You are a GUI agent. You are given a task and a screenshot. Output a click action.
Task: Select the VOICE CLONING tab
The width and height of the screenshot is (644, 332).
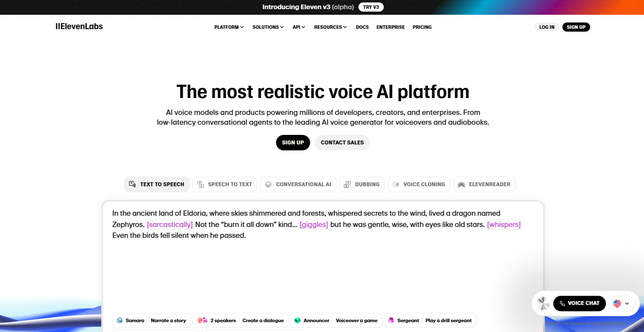[419, 184]
